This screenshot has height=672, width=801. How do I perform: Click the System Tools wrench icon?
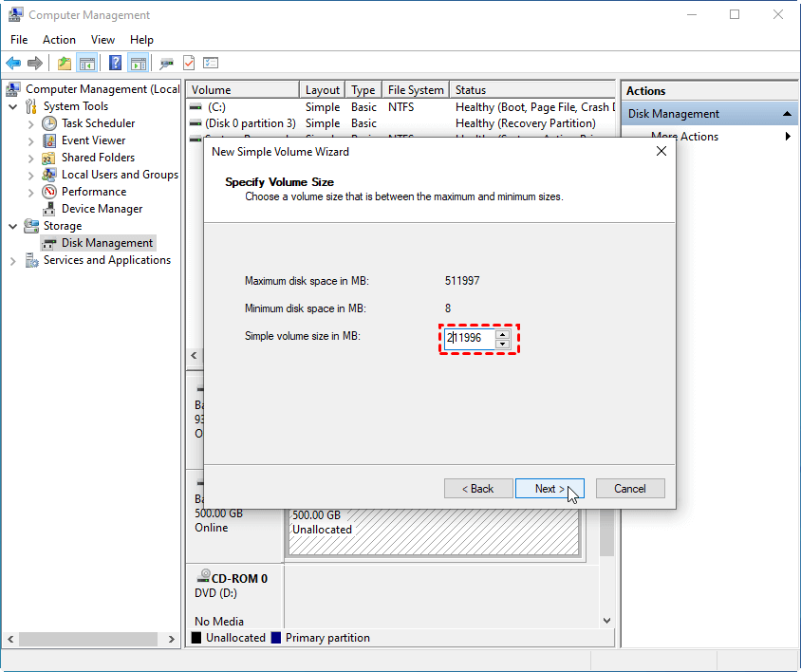[x=31, y=106]
